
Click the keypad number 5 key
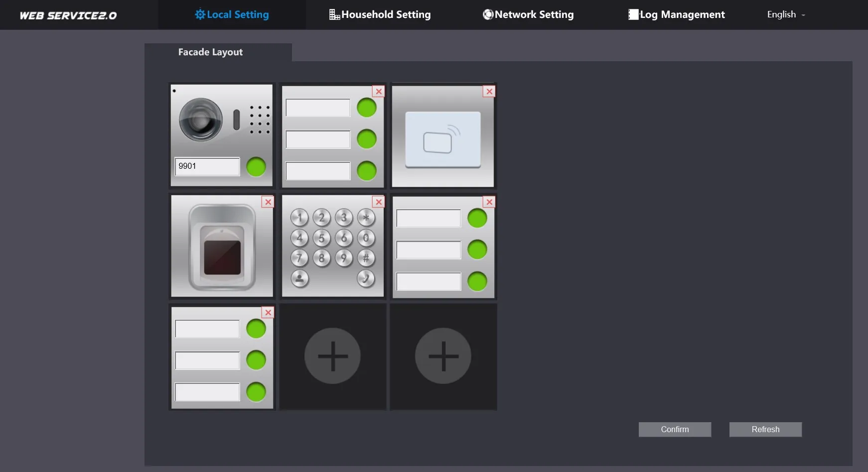coord(321,238)
